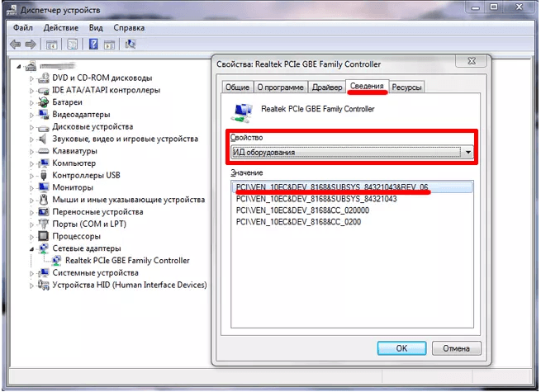The width and height of the screenshot is (541, 392).
Task: Expand the Контроллеры USB node arrow
Action: pyautogui.click(x=31, y=176)
